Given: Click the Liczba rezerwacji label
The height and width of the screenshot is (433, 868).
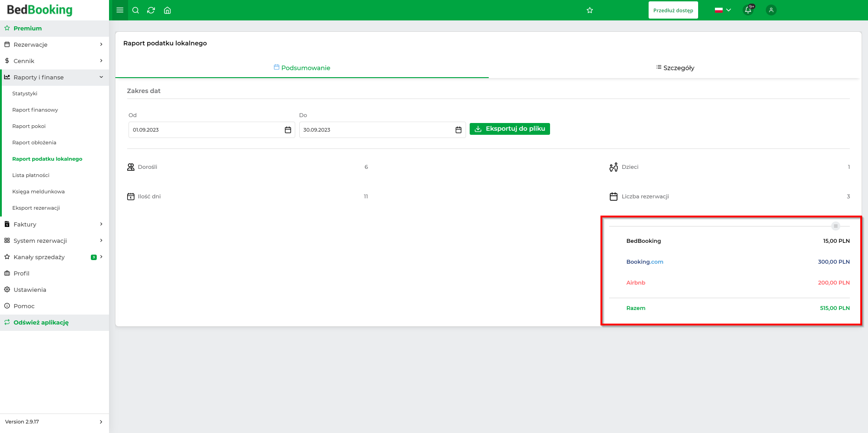Looking at the screenshot, I should (645, 197).
